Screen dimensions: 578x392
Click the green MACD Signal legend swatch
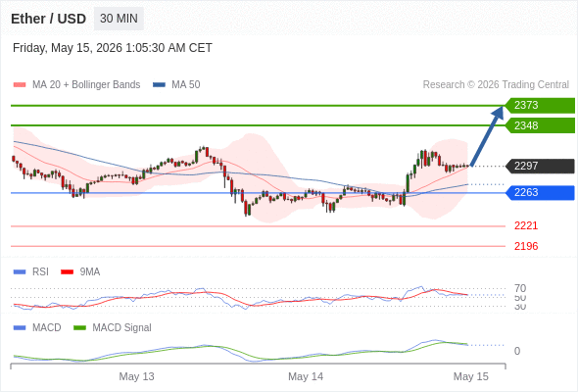point(79,327)
